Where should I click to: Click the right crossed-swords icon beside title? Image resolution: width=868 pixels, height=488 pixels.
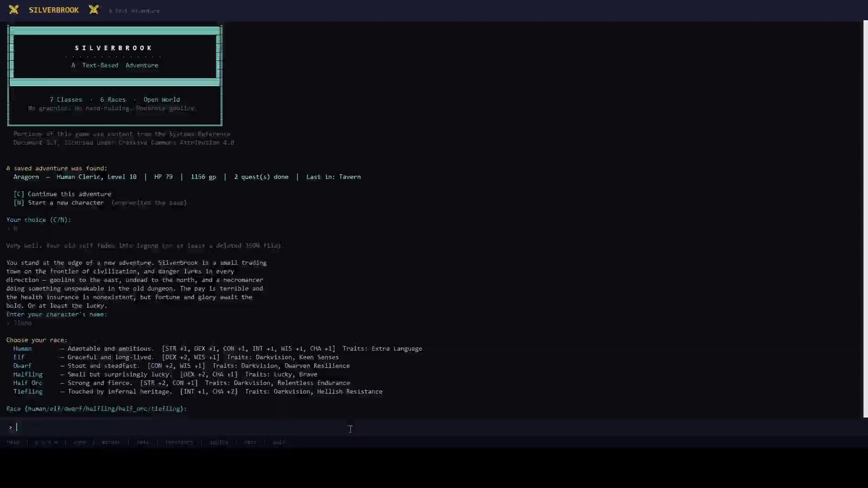94,10
